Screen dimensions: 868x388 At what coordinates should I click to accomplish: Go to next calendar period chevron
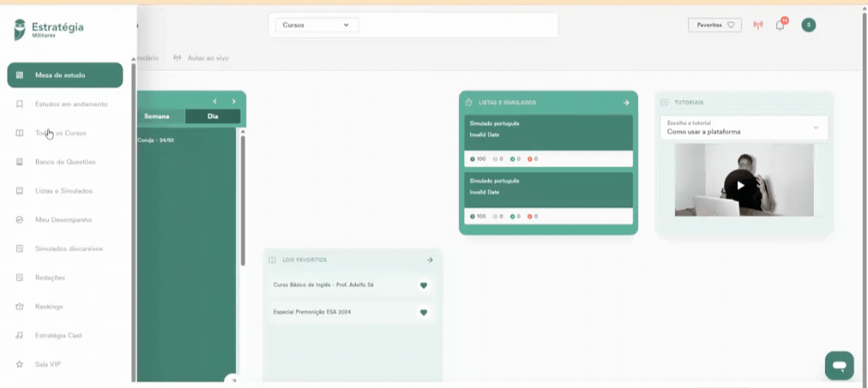point(234,102)
